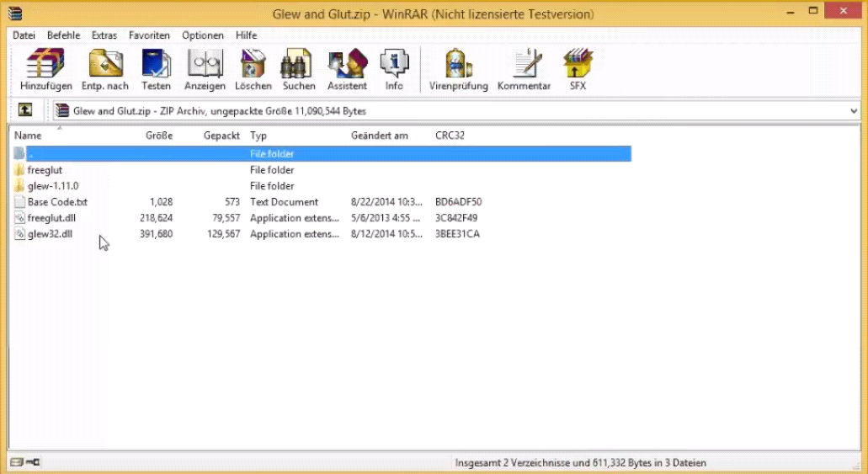Go up one folder level arrow
The image size is (868, 474).
[25, 109]
